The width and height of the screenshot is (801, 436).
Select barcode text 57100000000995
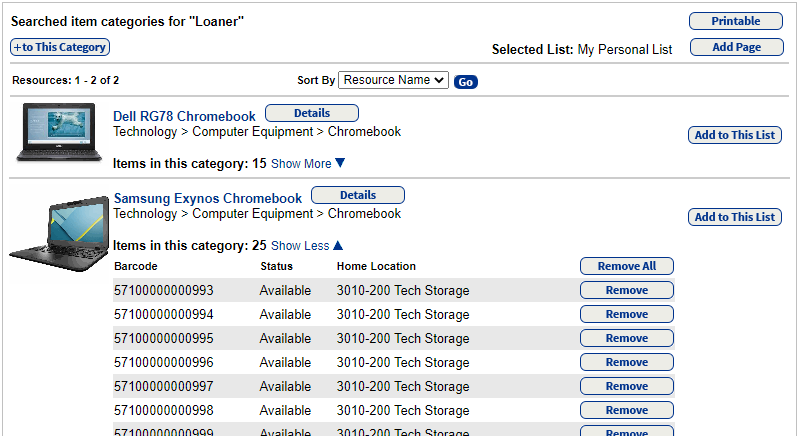(163, 338)
